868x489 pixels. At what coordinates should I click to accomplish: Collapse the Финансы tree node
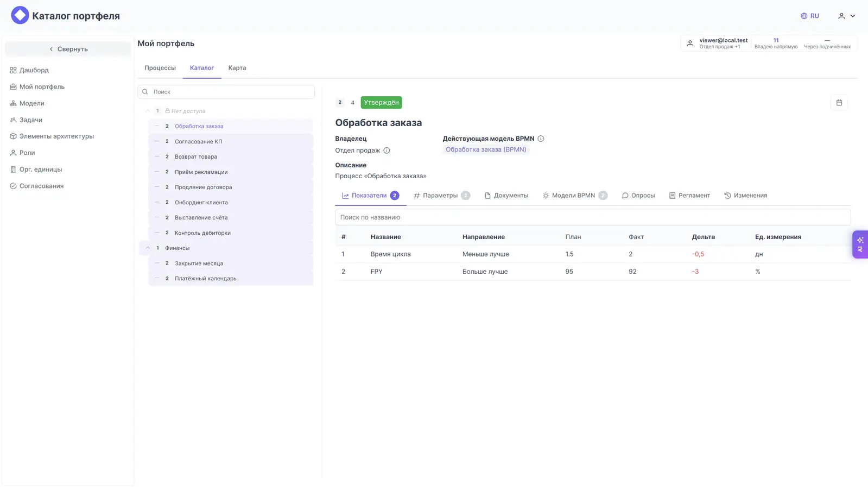point(148,248)
